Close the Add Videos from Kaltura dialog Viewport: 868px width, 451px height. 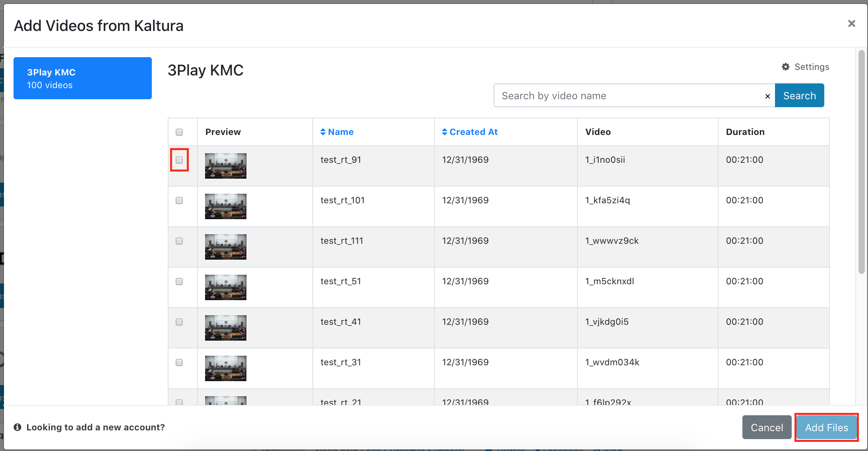pyautogui.click(x=851, y=24)
